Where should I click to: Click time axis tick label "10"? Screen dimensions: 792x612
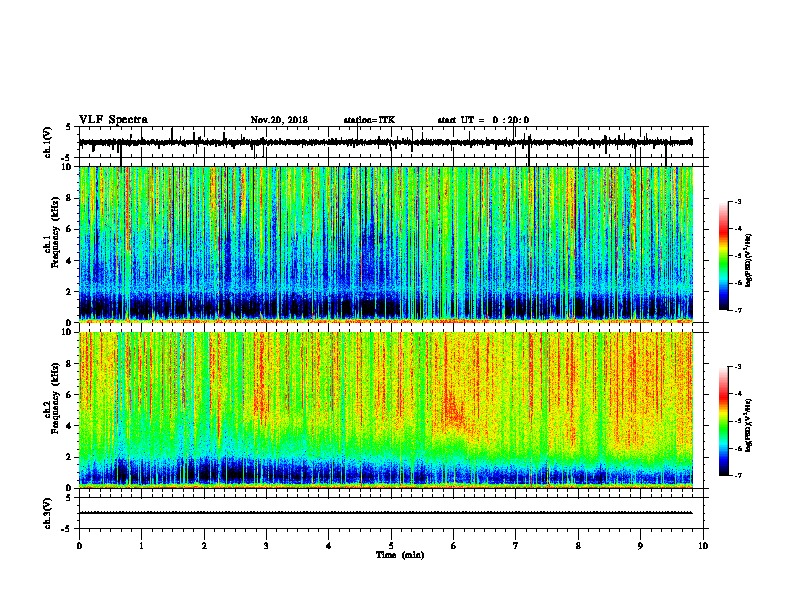point(703,546)
